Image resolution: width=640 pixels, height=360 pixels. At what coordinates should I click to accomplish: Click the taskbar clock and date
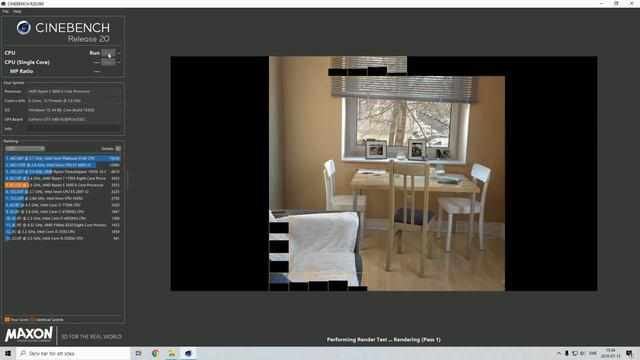[611, 353]
